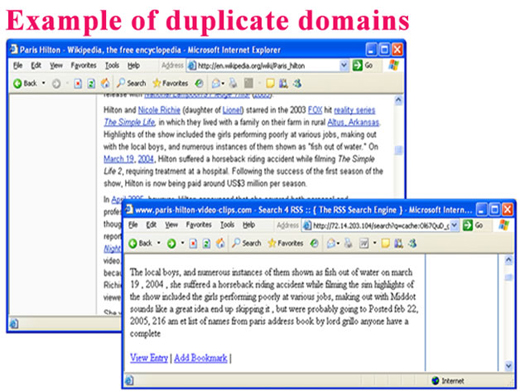Viewport: 520px width, 392px height.
Task: Open the Edit dropdown arrow in the RSS window
Action: [374, 244]
